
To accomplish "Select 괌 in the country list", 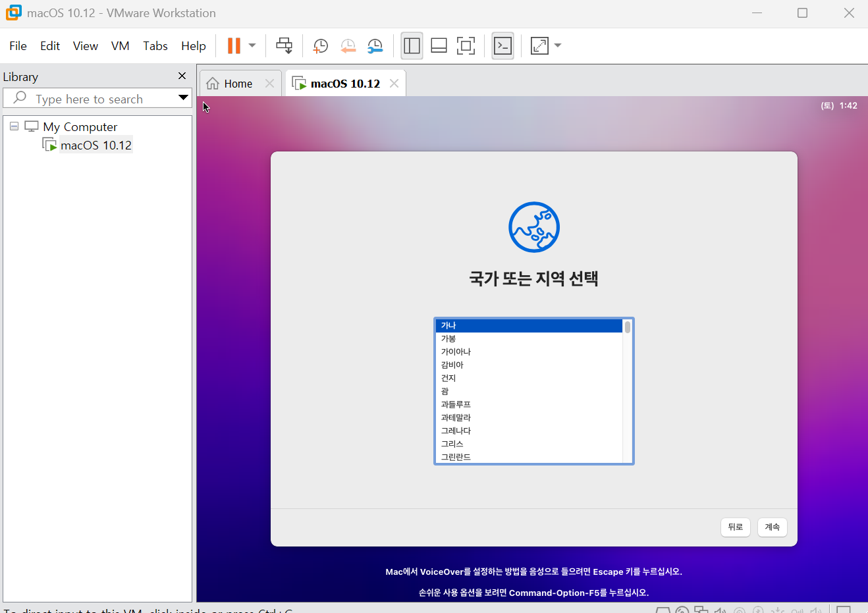I will coord(529,391).
